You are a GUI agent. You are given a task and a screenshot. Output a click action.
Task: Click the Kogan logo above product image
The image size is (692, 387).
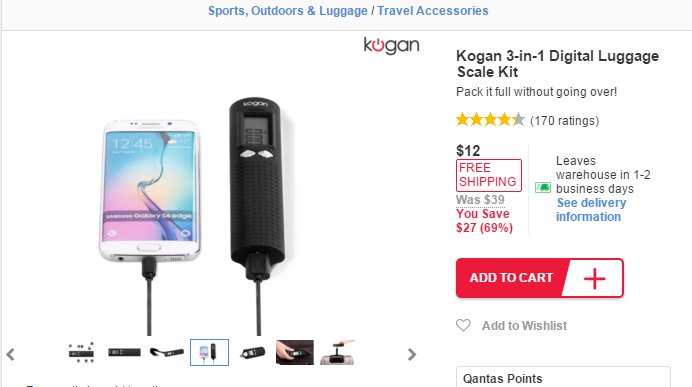pos(391,45)
